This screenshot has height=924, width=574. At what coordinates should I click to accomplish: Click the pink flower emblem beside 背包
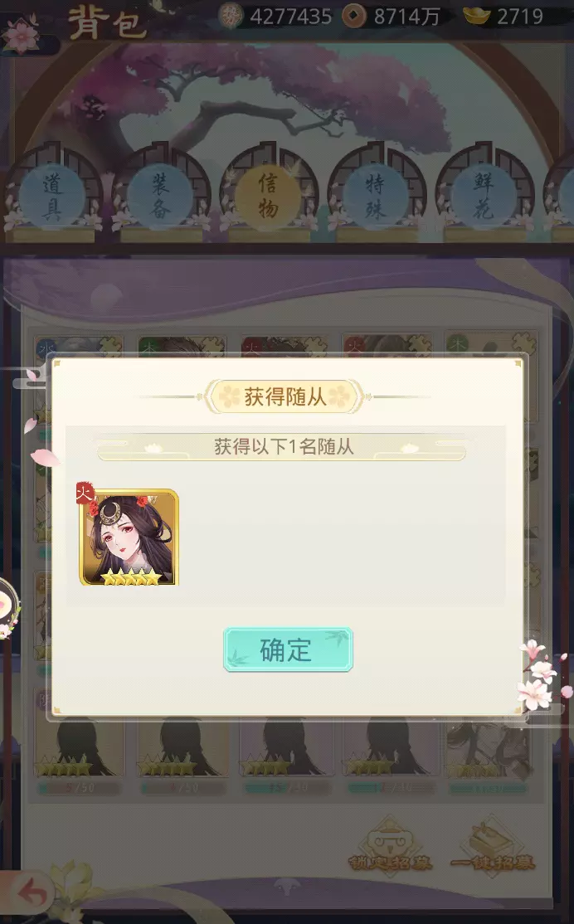coord(22,34)
